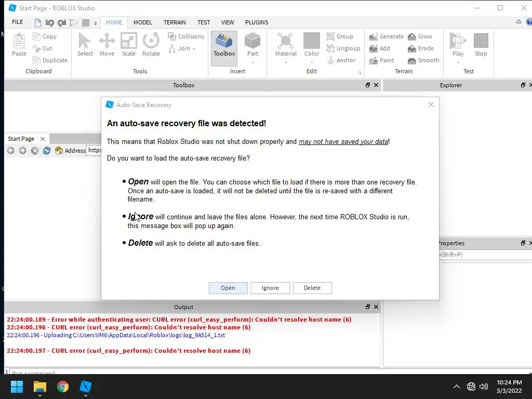This screenshot has width=532, height=399.
Task: Choose the Select tool
Action: (x=85, y=45)
